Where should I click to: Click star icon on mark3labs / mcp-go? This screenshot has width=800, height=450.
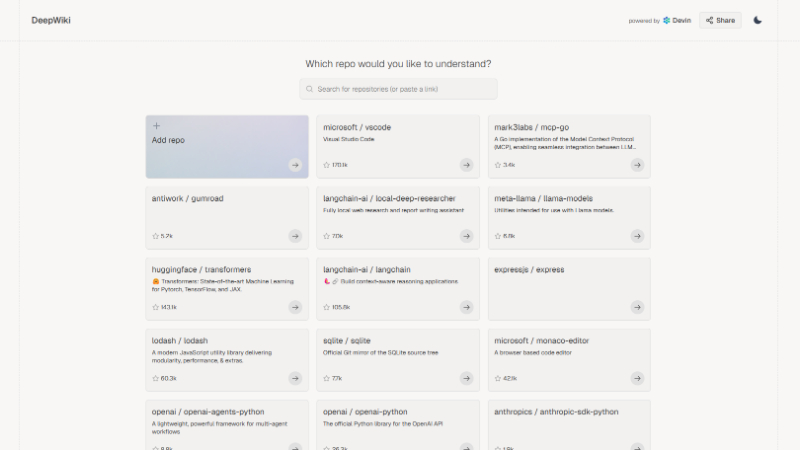498,165
